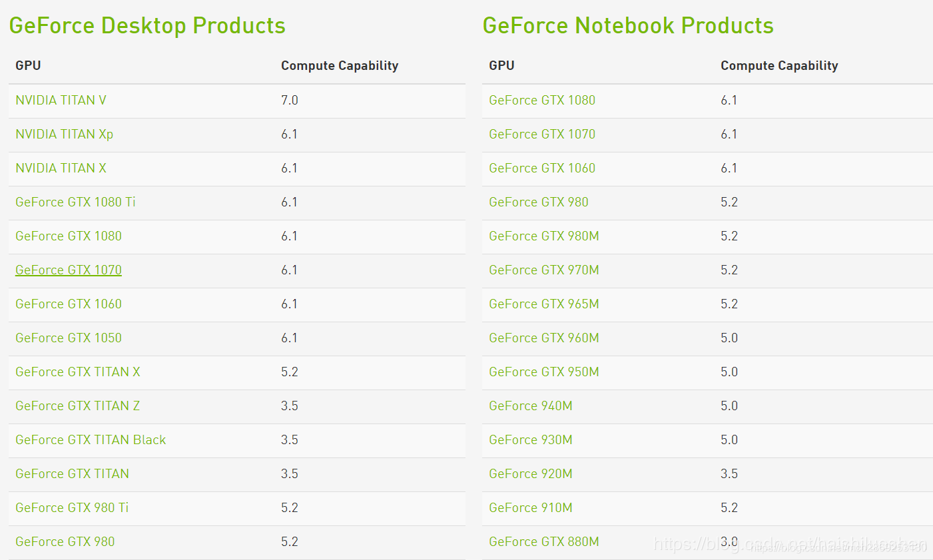This screenshot has width=933, height=560.
Task: Open the GeForce GTX 1050 link
Action: [69, 338]
